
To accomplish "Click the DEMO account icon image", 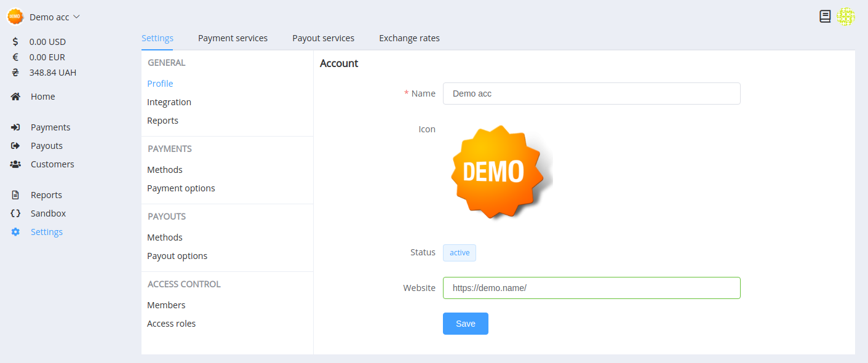I will (x=498, y=172).
